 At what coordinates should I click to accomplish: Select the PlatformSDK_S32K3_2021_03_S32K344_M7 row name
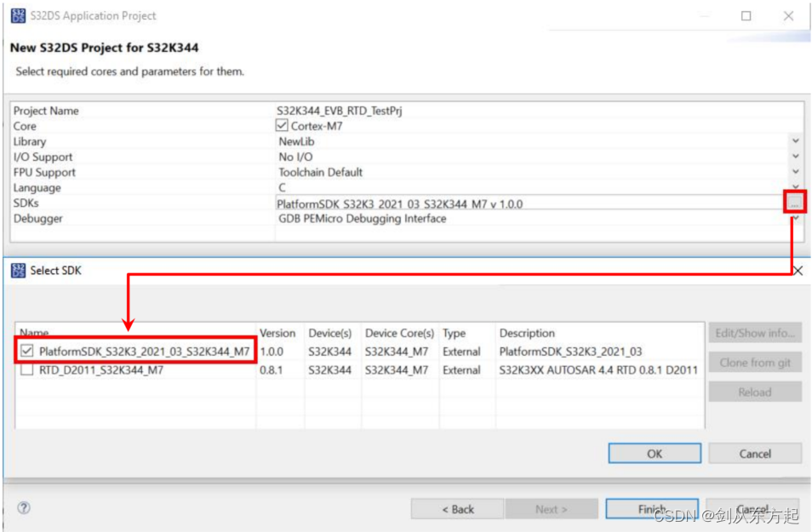[x=144, y=352]
